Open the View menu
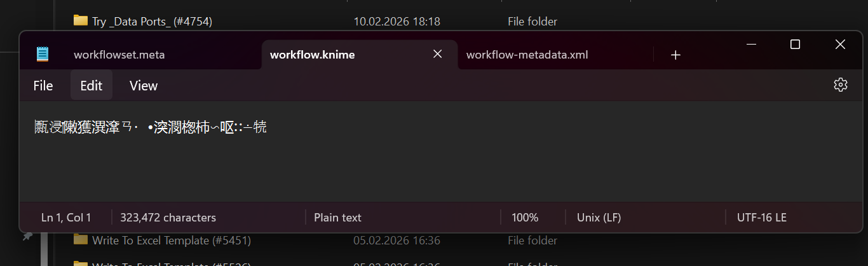Viewport: 868px width, 266px height. pos(144,85)
